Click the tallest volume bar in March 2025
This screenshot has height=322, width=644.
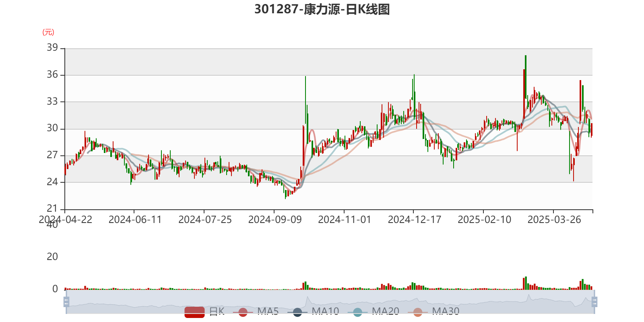point(526,283)
